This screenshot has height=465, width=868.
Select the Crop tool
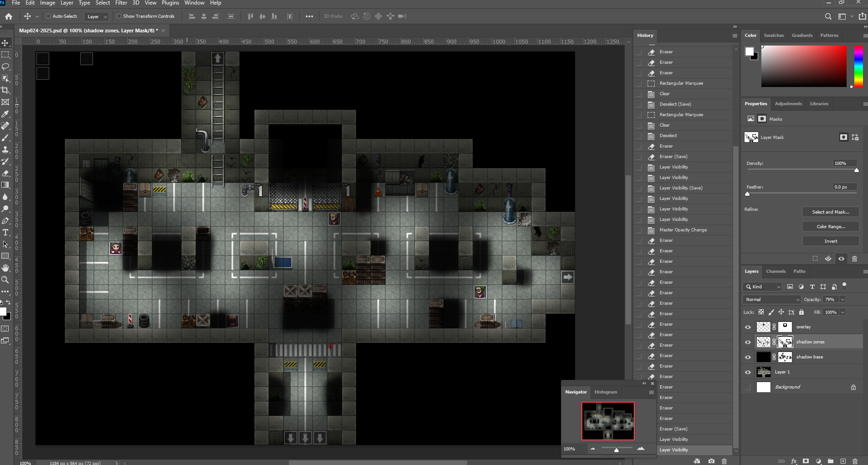(5, 90)
